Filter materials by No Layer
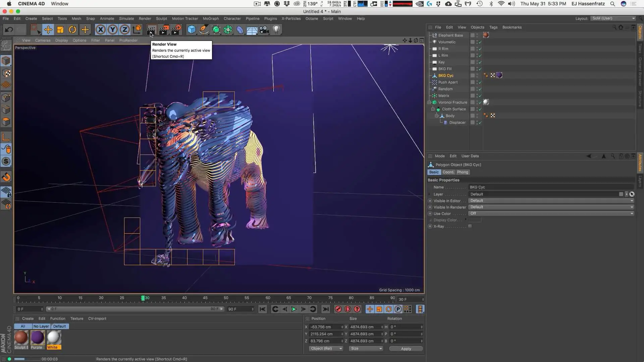Image resolution: width=644 pixels, height=362 pixels. click(41, 326)
